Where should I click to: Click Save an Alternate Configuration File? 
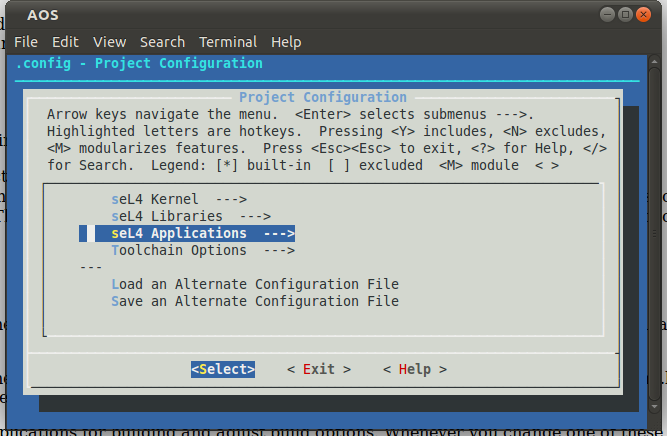tap(255, 301)
